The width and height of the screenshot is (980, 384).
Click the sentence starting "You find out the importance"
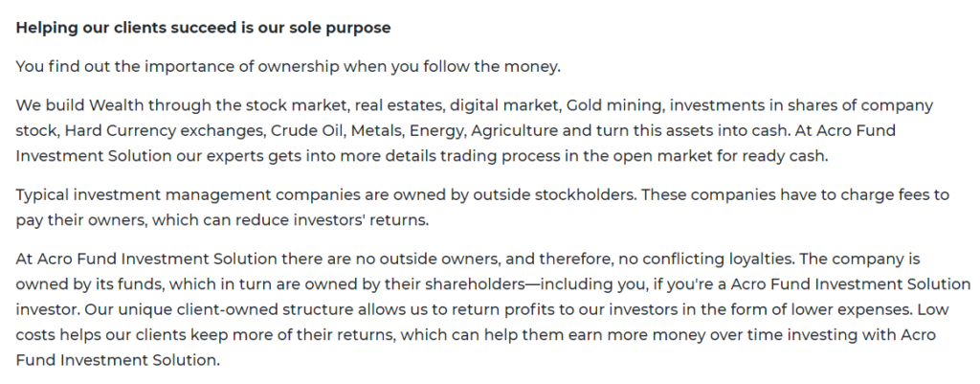click(x=288, y=66)
